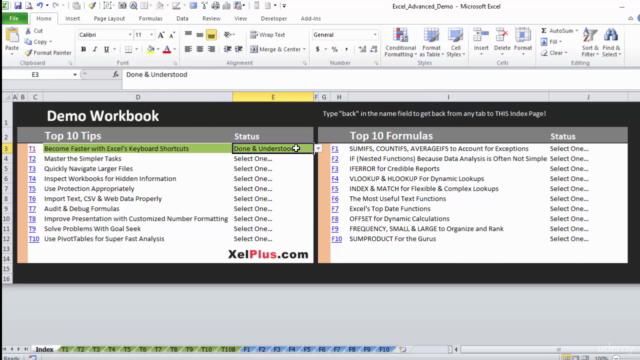Apply the red font color
Image resolution: width=640 pixels, height=360 pixels.
point(167,49)
